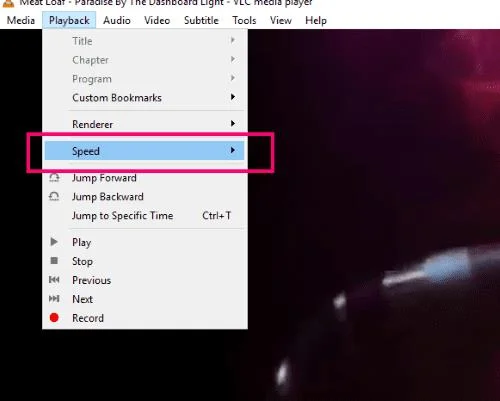Expand the Speed submenu arrow
The width and height of the screenshot is (500, 401).
233,150
